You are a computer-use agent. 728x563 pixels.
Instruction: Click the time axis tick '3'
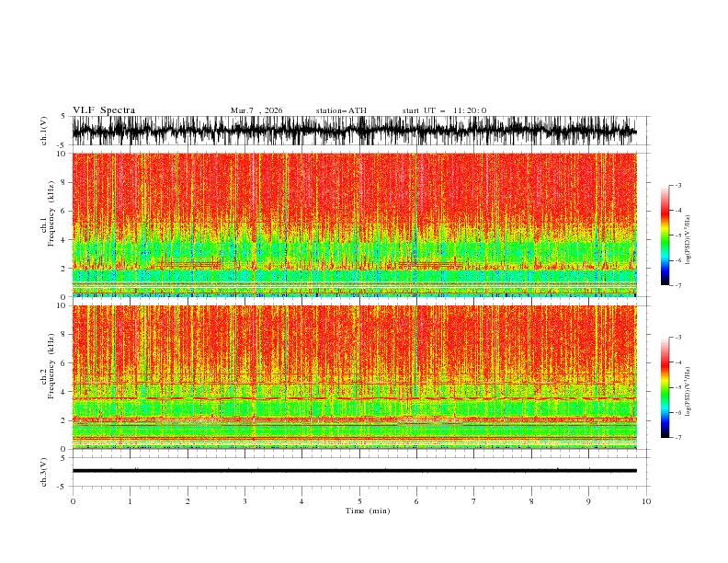pyautogui.click(x=245, y=501)
